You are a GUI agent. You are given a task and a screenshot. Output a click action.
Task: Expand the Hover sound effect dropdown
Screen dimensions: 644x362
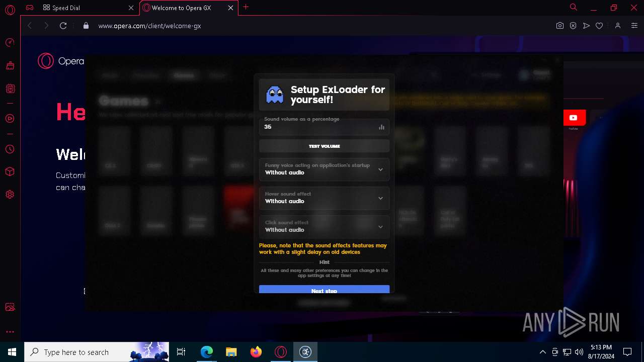(x=324, y=198)
